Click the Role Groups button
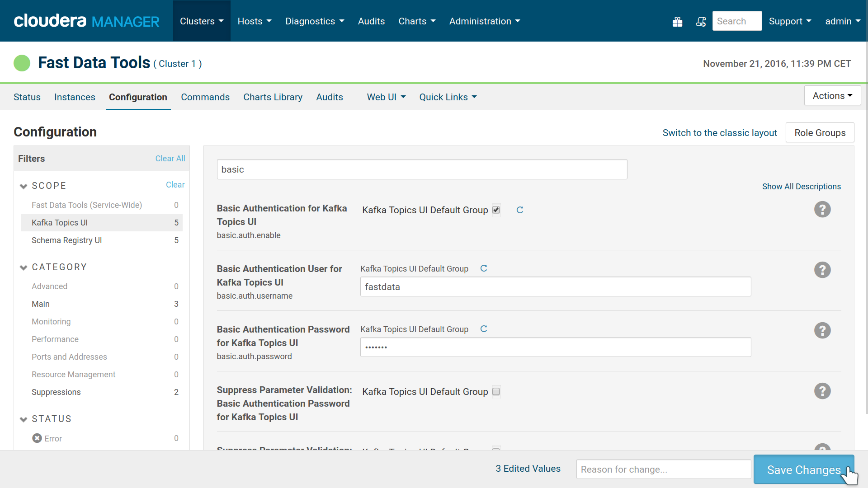Viewport: 868px width, 488px height. click(x=820, y=133)
